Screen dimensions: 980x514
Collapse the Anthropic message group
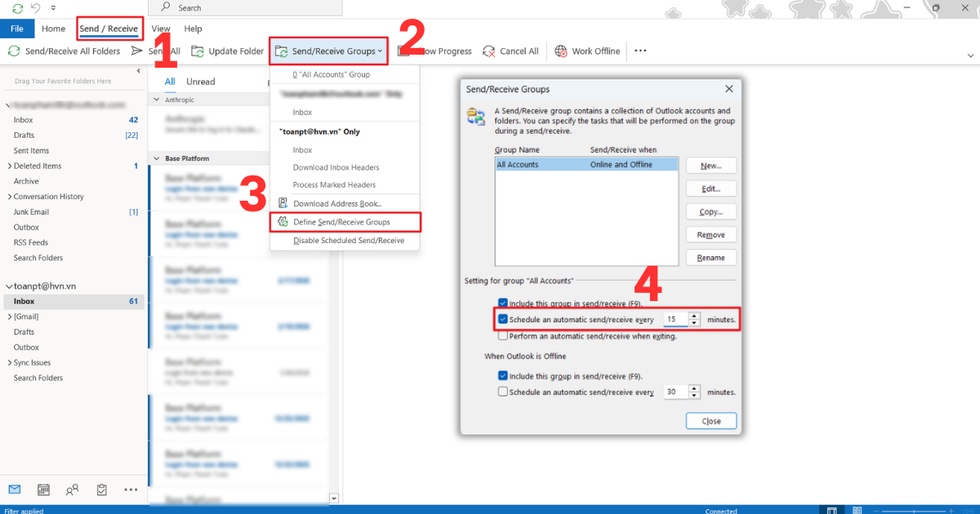click(x=157, y=100)
